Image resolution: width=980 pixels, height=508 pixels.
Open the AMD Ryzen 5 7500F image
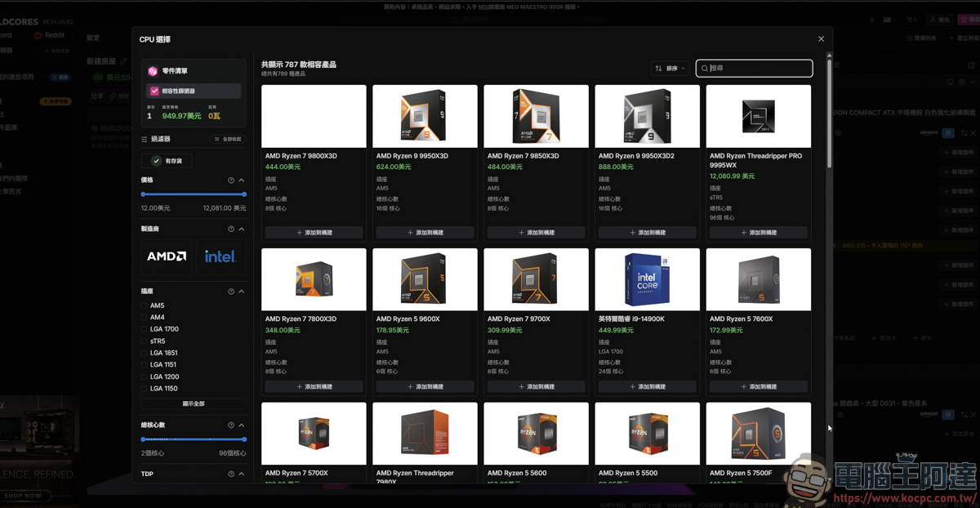click(x=759, y=434)
